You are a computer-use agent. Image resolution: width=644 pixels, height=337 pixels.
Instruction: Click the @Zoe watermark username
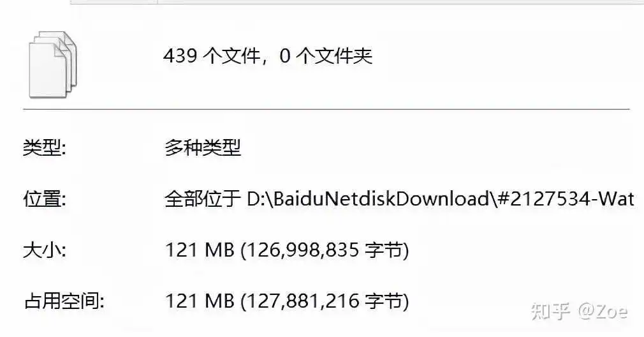(603, 311)
